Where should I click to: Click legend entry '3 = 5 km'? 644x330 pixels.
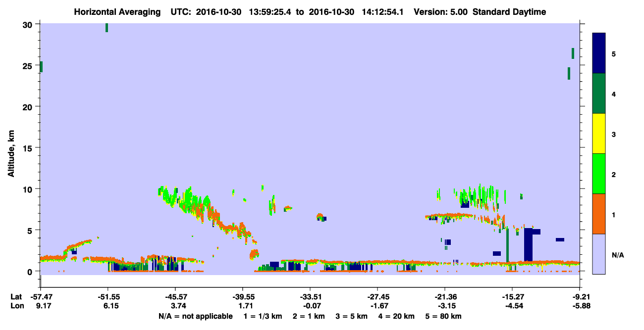[x=351, y=316]
